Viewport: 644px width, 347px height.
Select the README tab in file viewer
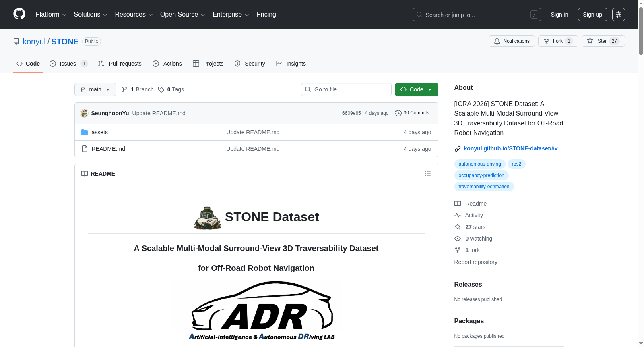click(98, 174)
